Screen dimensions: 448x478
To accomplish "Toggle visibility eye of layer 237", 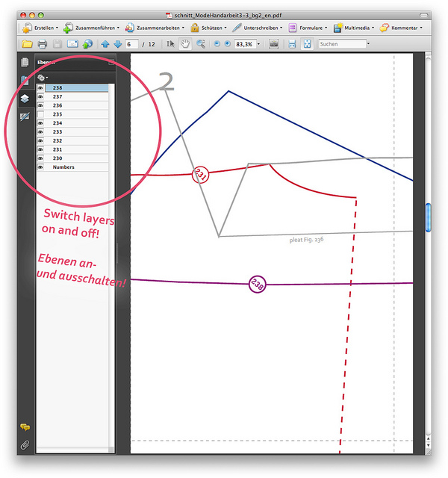I will coord(40,96).
